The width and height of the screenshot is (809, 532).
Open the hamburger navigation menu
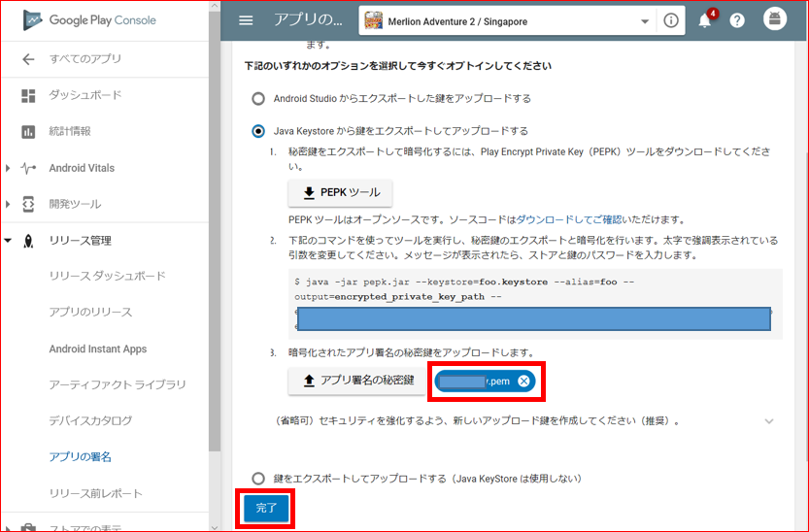click(246, 20)
